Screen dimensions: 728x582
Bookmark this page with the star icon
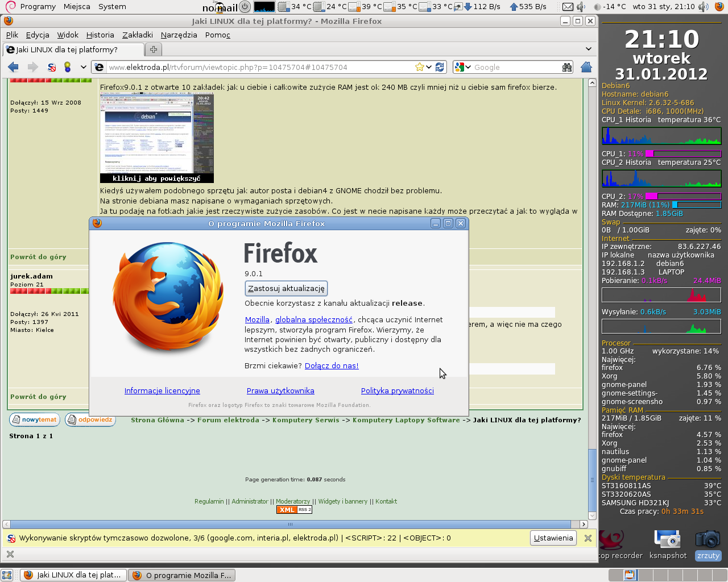coord(420,67)
